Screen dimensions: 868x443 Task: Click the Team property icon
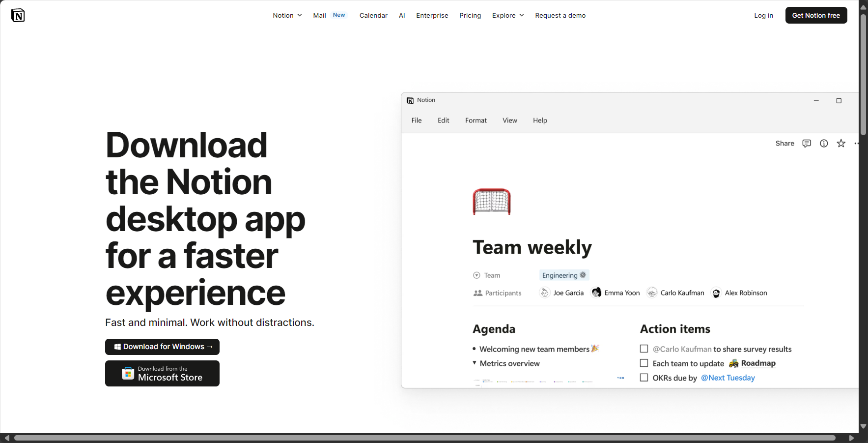coord(476,275)
